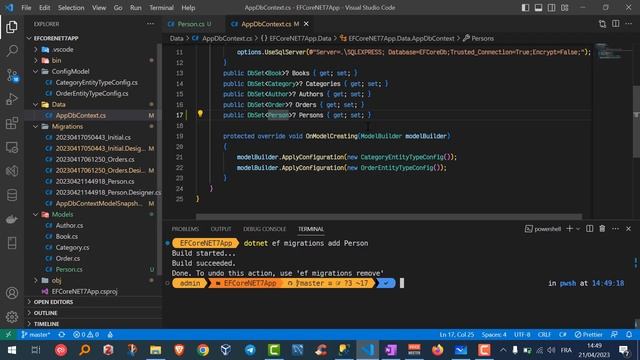Open terminal launch profile dropdown arrow
This screenshot has height=360, width=640.
pyautogui.click(x=578, y=229)
